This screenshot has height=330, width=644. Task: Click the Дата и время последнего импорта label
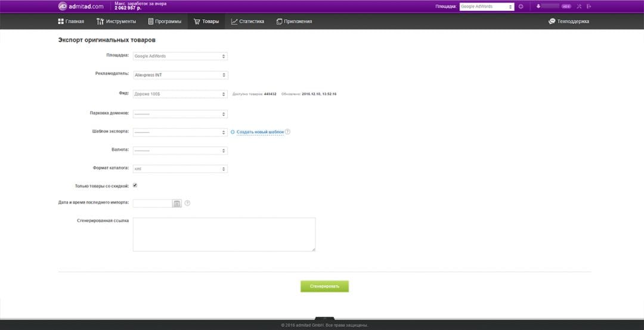[94, 203]
